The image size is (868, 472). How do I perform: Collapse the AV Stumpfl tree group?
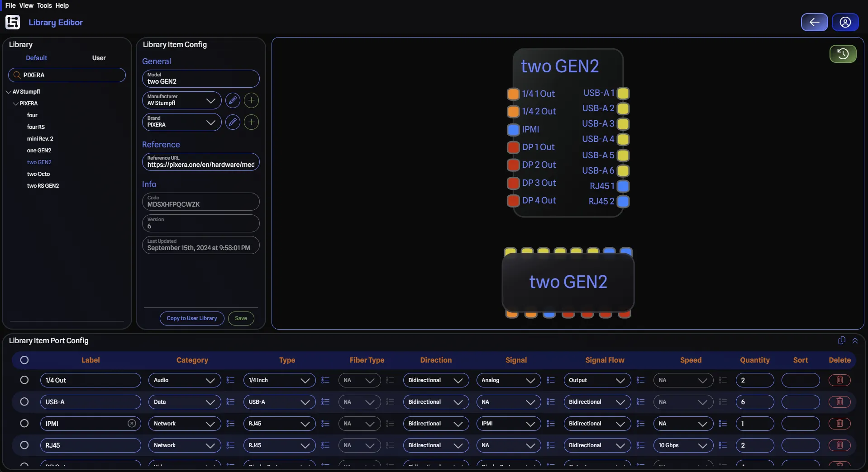9,91
